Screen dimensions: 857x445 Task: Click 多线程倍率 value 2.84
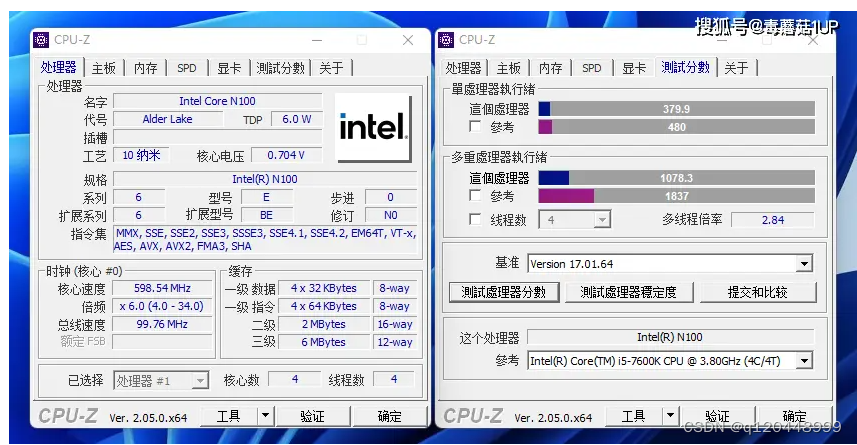[773, 220]
